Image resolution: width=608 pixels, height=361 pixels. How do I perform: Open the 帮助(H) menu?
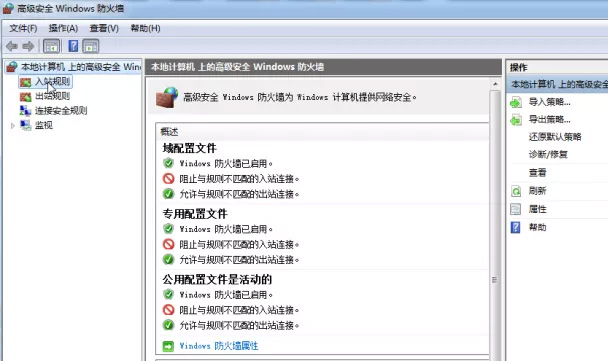point(145,28)
